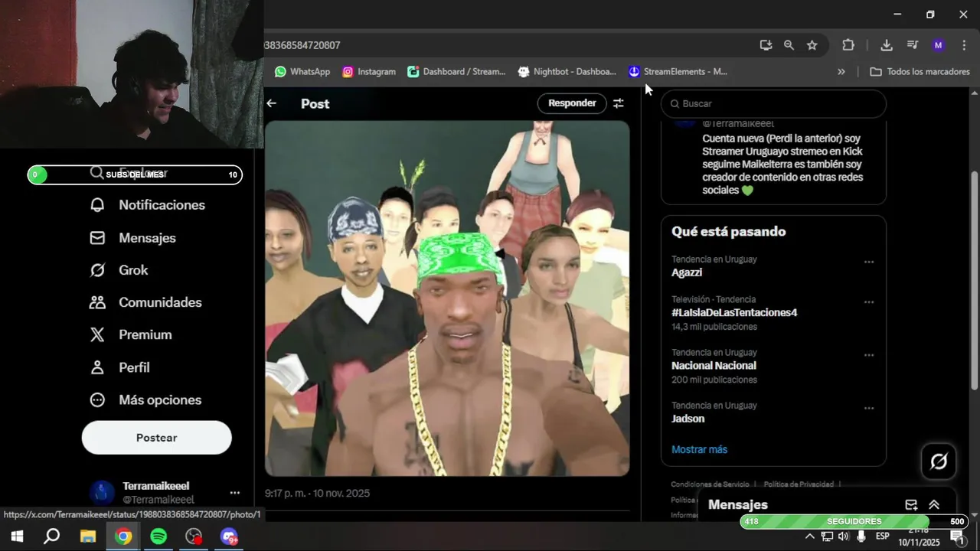The image size is (980, 551).
Task: Go back with the Post arrow
Action: click(272, 103)
